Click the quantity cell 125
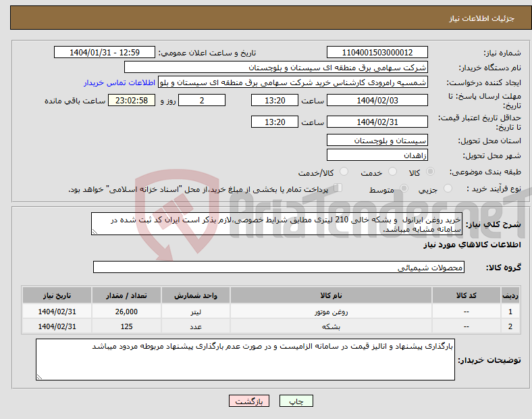The image size is (532, 419). pyautogui.click(x=126, y=326)
